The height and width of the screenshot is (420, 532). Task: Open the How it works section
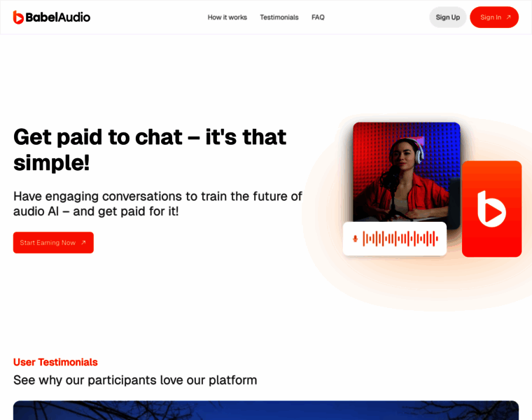pos(227,17)
